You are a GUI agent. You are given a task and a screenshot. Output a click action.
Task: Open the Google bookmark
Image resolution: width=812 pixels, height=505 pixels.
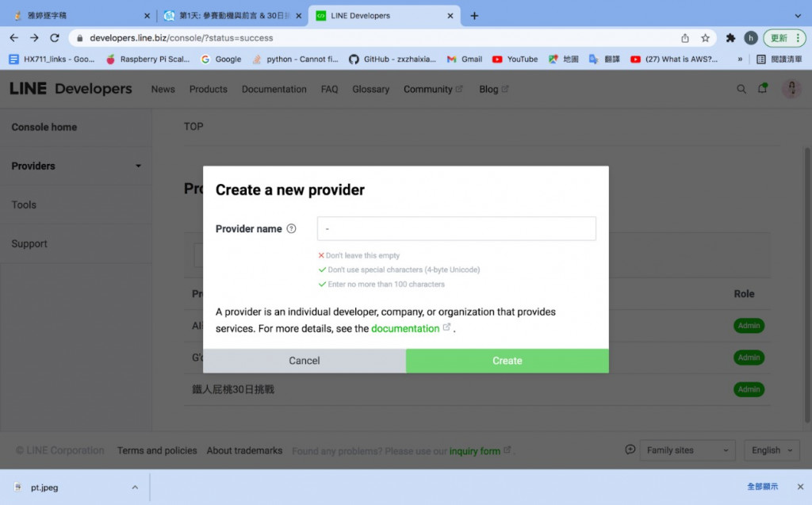click(x=221, y=59)
